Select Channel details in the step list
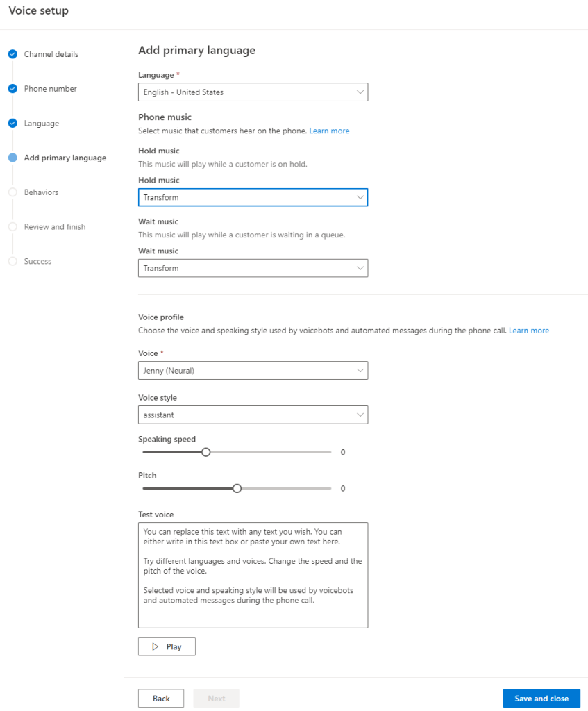The image size is (588, 711). (51, 54)
